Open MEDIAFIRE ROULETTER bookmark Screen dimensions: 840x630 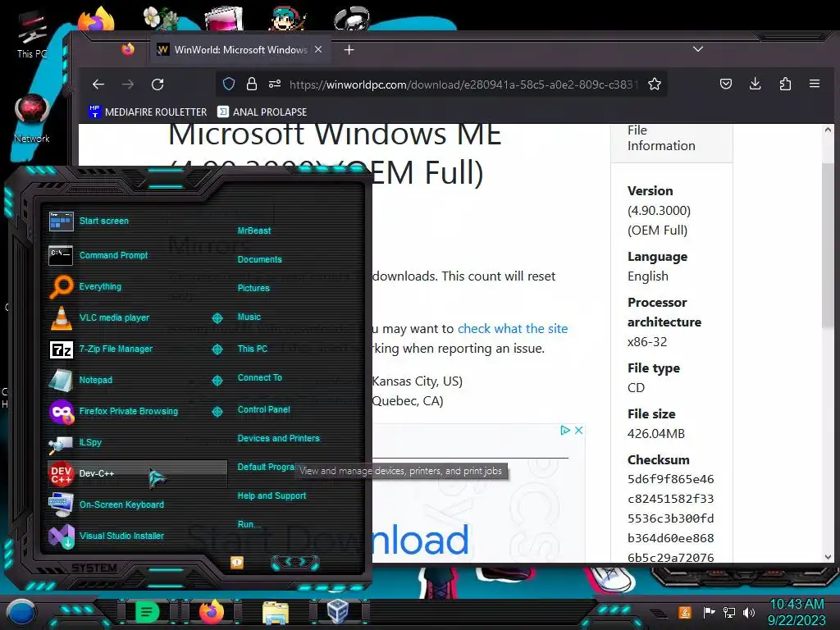(148, 112)
